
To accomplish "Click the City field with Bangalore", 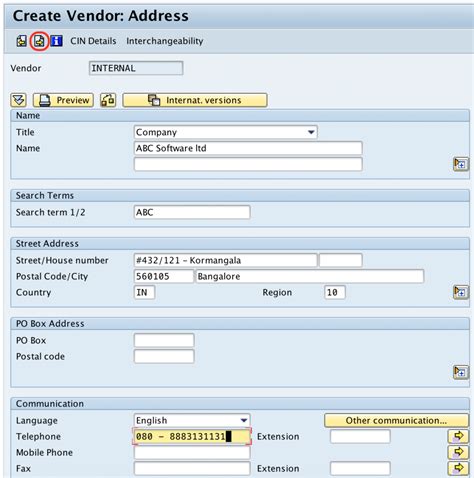I will point(310,276).
